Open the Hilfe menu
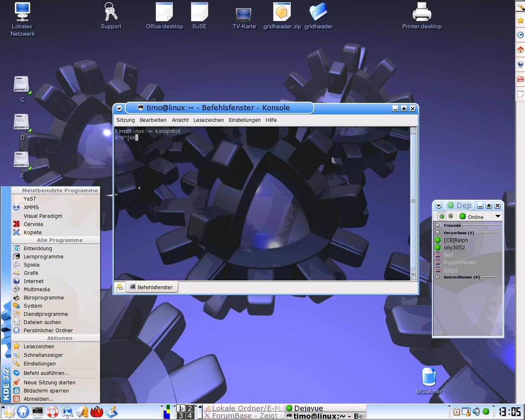This screenshot has width=525, height=420. pyautogui.click(x=271, y=120)
